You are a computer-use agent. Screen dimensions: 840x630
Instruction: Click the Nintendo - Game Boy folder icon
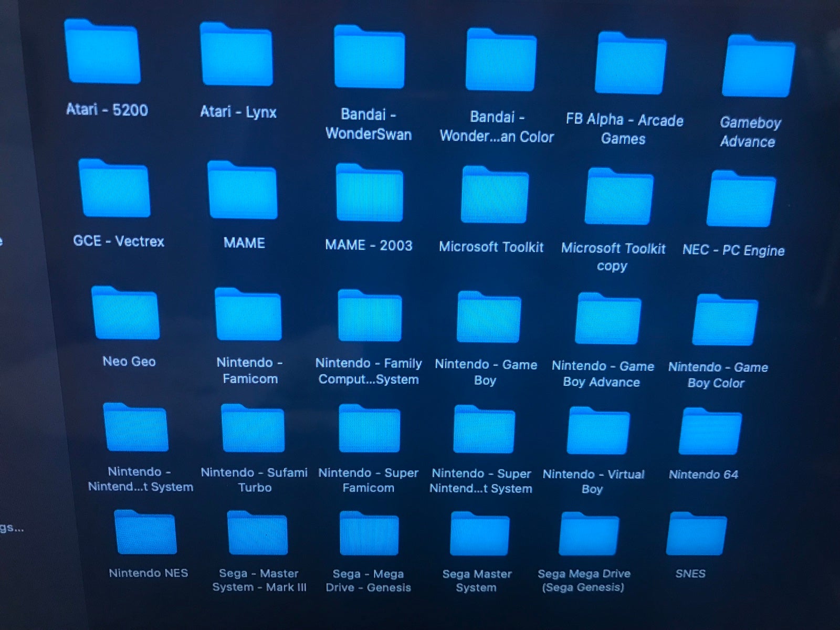[489, 317]
